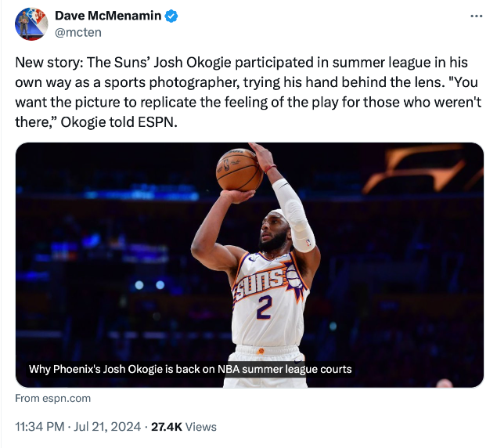
Task: Click the "Views" label beside the count
Action: click(x=201, y=427)
